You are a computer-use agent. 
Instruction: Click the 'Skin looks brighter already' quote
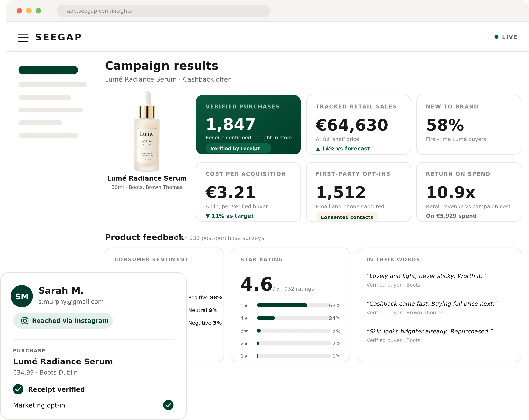[430, 331]
